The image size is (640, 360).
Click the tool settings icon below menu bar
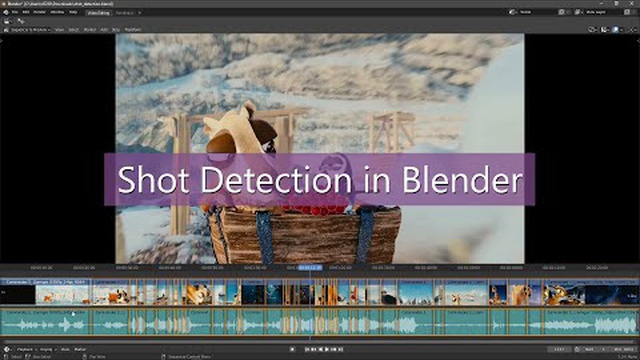(7, 21)
